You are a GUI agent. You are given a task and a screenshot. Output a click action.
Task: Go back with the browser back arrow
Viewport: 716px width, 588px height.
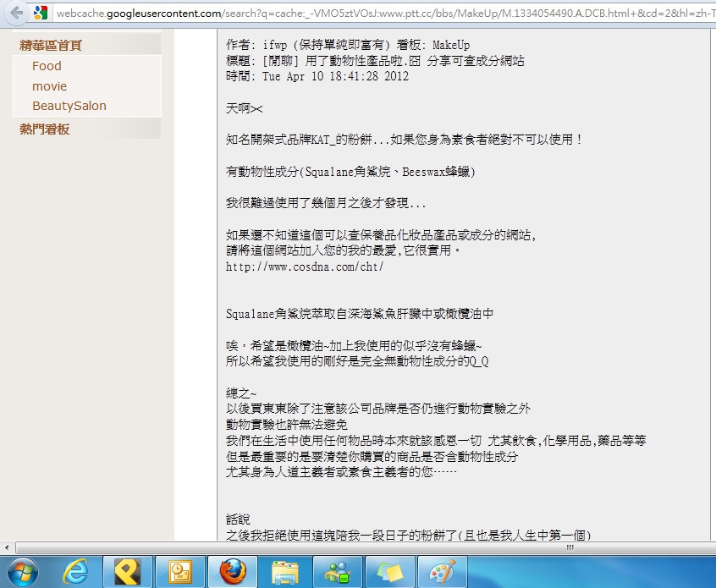14,13
